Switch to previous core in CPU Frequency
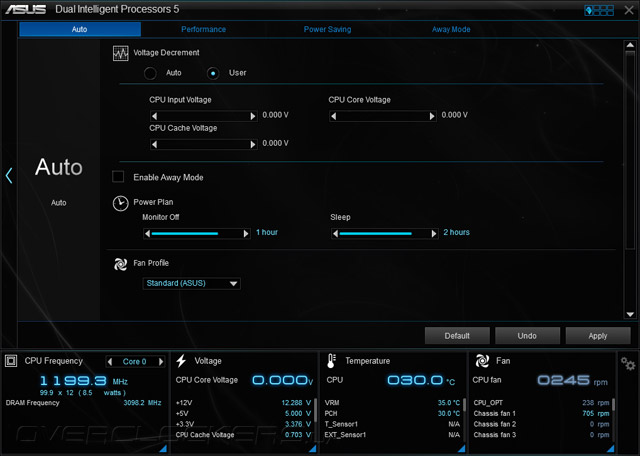This screenshot has height=456, width=640. (x=109, y=362)
